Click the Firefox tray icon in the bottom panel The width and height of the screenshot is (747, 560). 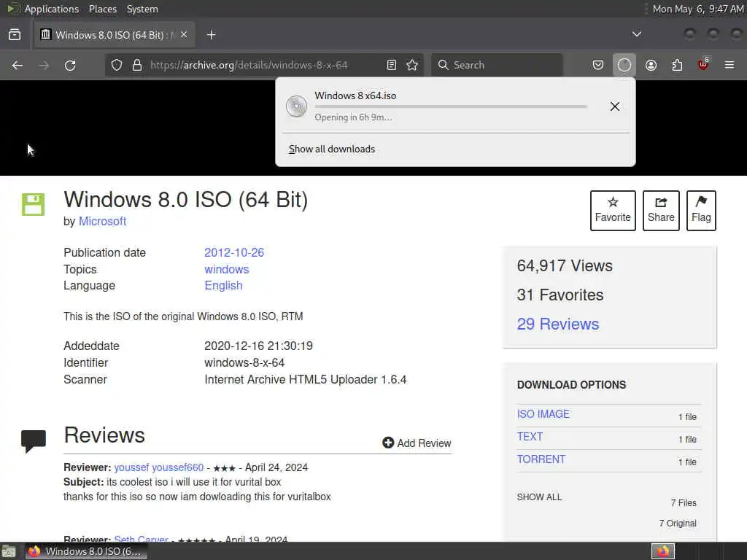coord(663,551)
